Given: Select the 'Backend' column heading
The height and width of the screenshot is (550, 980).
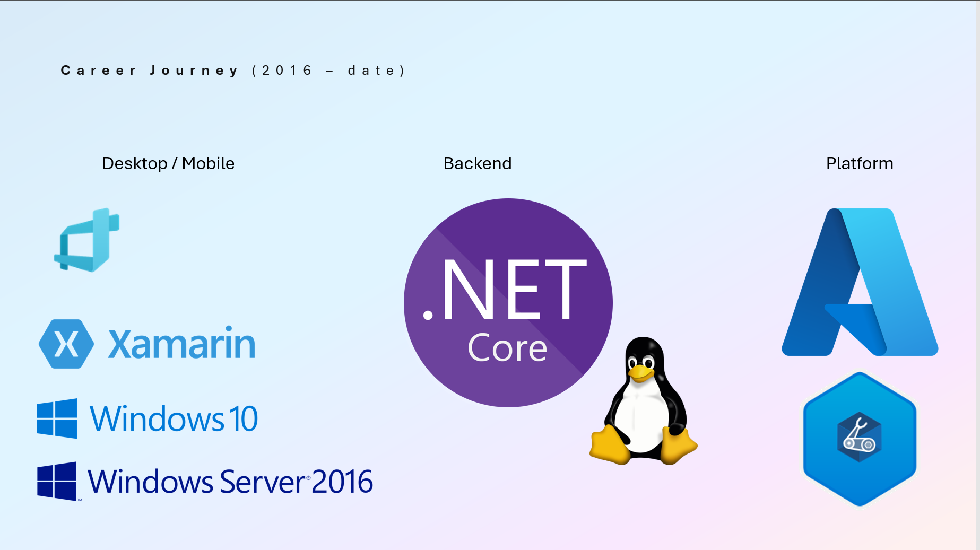Looking at the screenshot, I should (x=477, y=163).
